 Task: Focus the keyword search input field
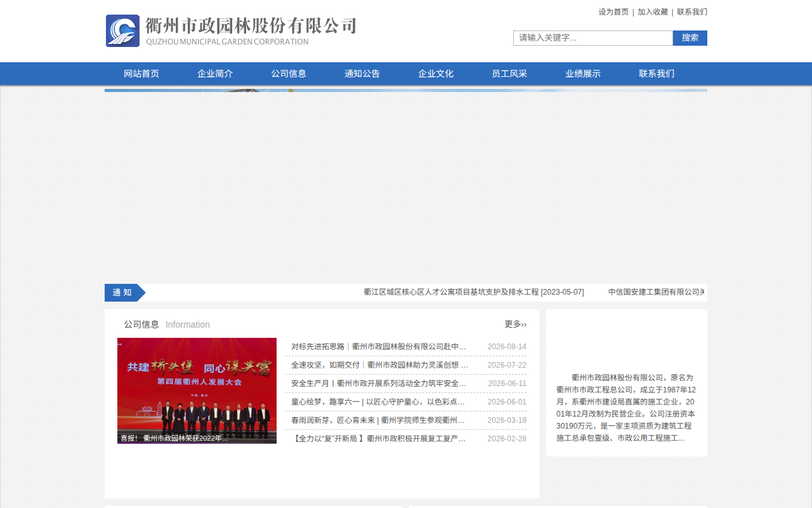[x=593, y=38]
